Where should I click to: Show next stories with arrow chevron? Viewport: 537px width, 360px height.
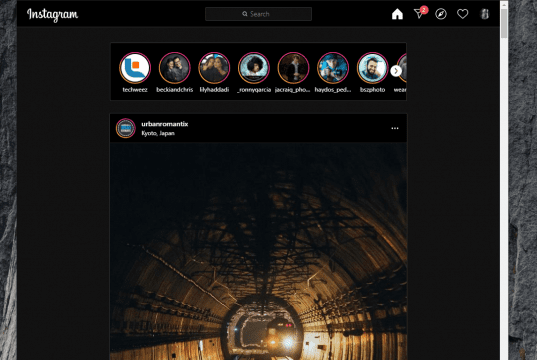(396, 71)
